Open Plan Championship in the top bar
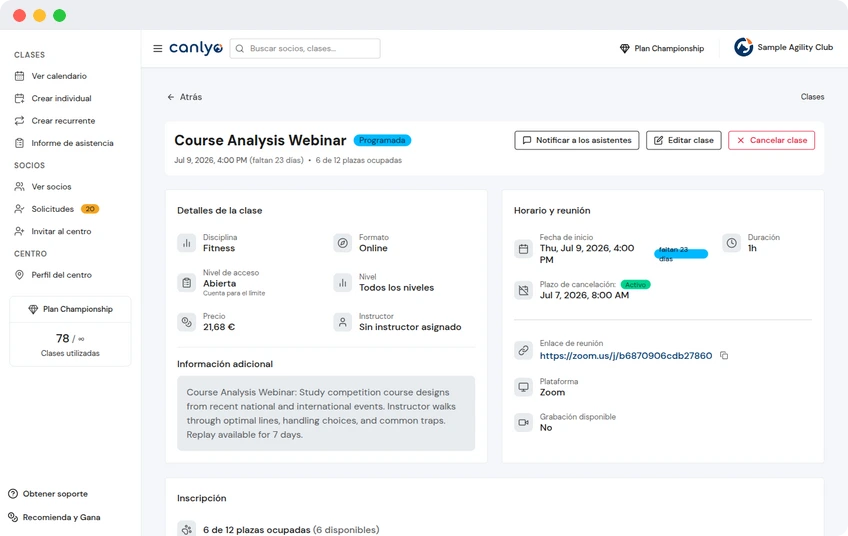848x536 pixels. coord(662,49)
